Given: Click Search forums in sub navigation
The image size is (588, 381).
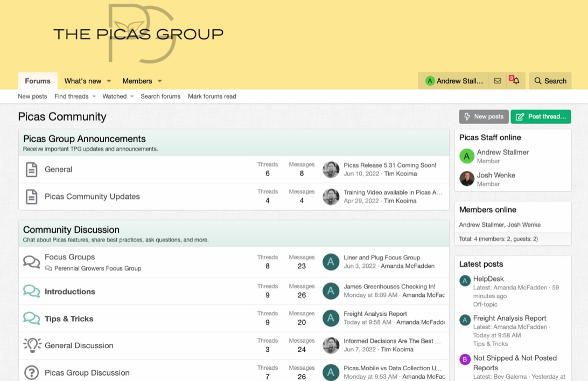Looking at the screenshot, I should pyautogui.click(x=160, y=96).
